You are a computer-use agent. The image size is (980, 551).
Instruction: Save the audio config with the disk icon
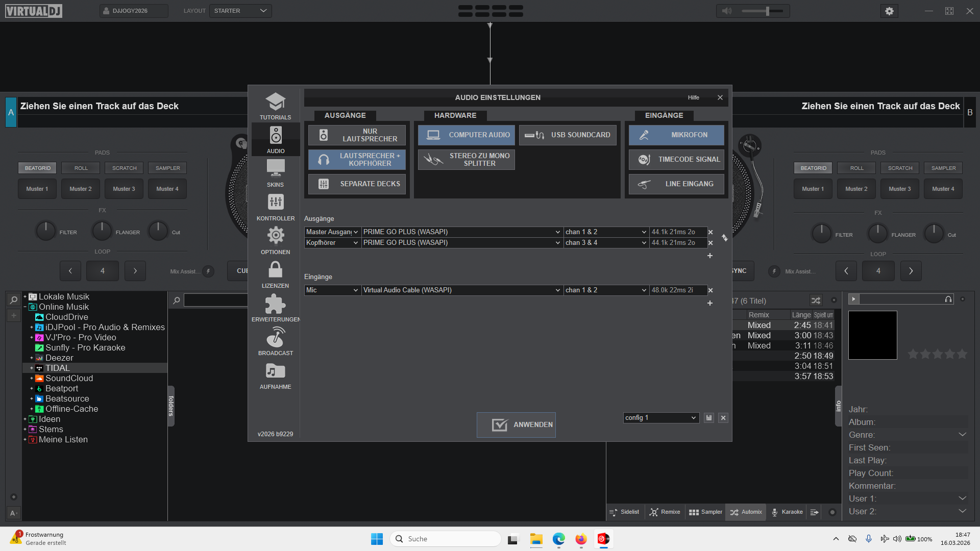pos(709,418)
